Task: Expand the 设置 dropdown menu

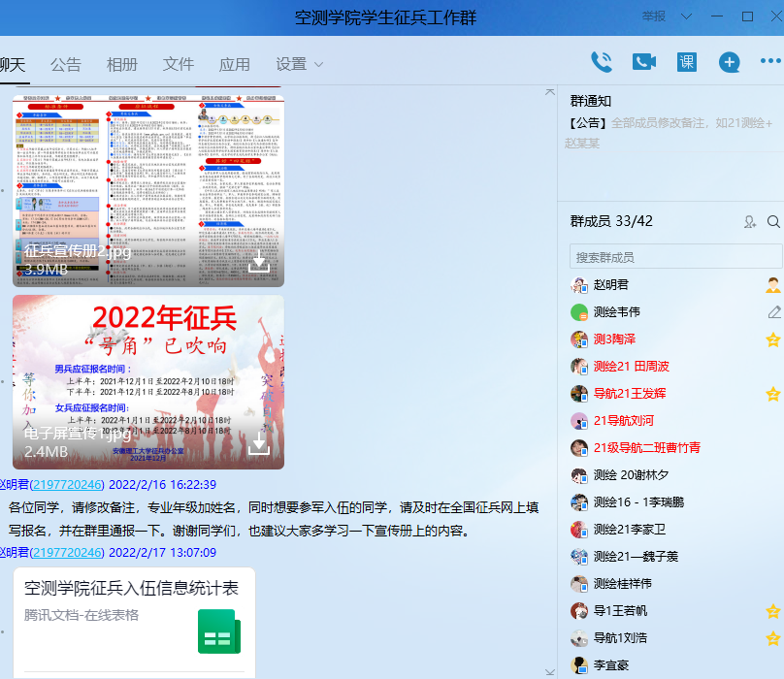Action: (299, 65)
